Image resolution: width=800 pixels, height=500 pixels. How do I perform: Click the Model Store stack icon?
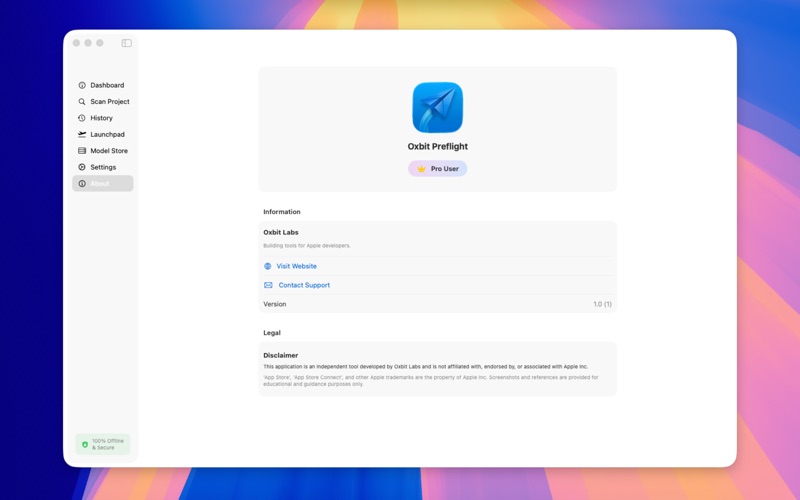click(x=82, y=151)
